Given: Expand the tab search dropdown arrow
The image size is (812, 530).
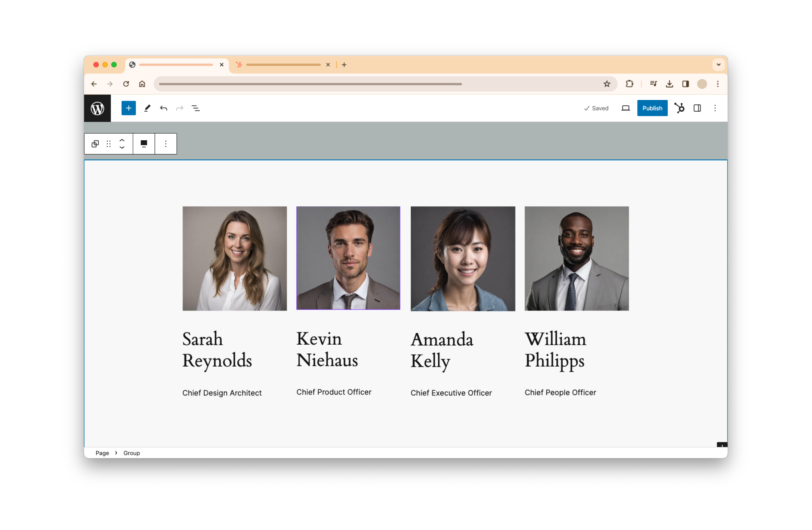Looking at the screenshot, I should 718,64.
